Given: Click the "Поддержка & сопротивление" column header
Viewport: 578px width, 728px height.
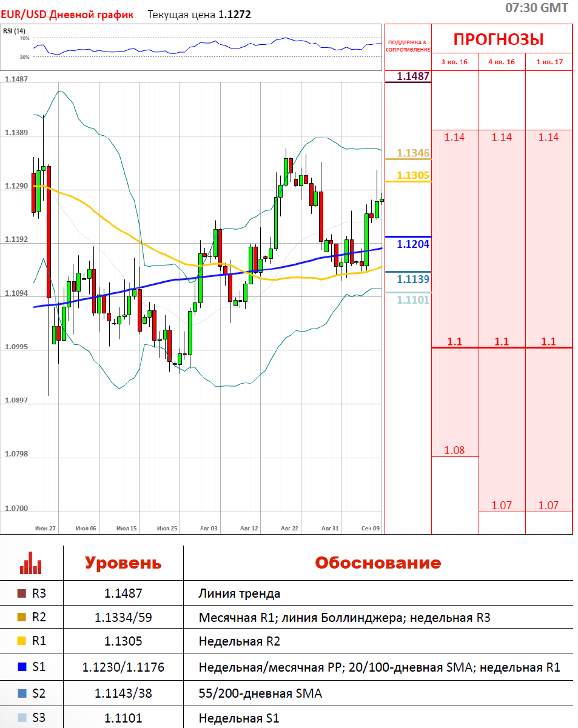Looking at the screenshot, I should (408, 46).
